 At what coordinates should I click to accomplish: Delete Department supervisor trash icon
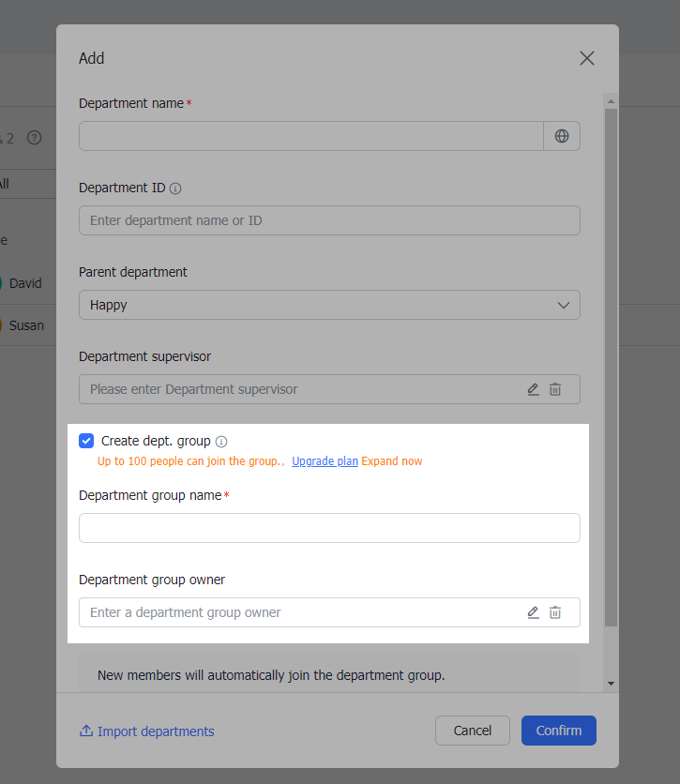tap(555, 389)
